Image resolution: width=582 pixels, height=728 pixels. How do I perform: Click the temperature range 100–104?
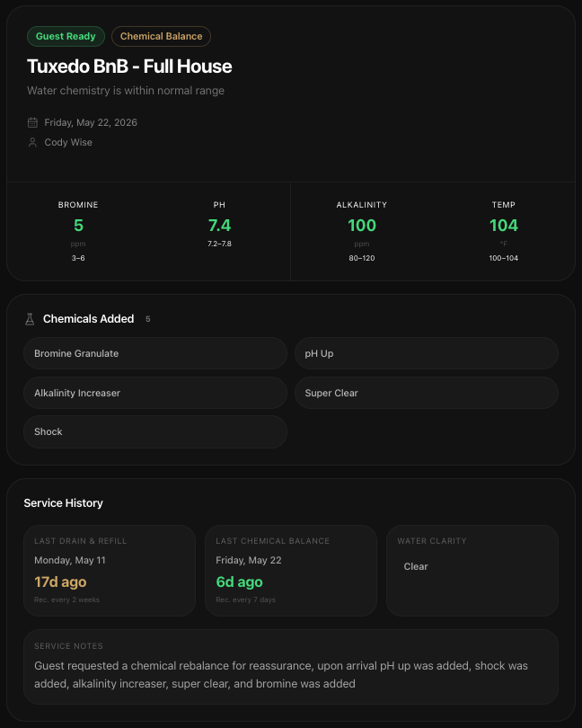coord(504,258)
